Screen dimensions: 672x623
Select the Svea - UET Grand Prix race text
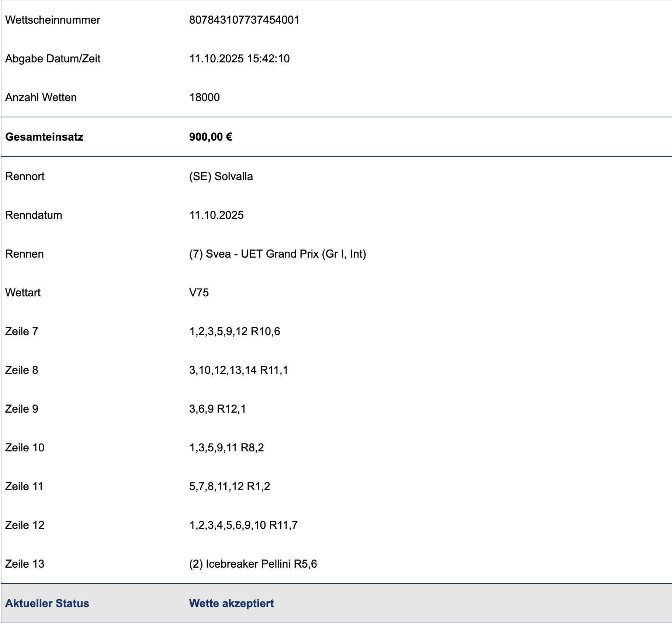coord(277,254)
